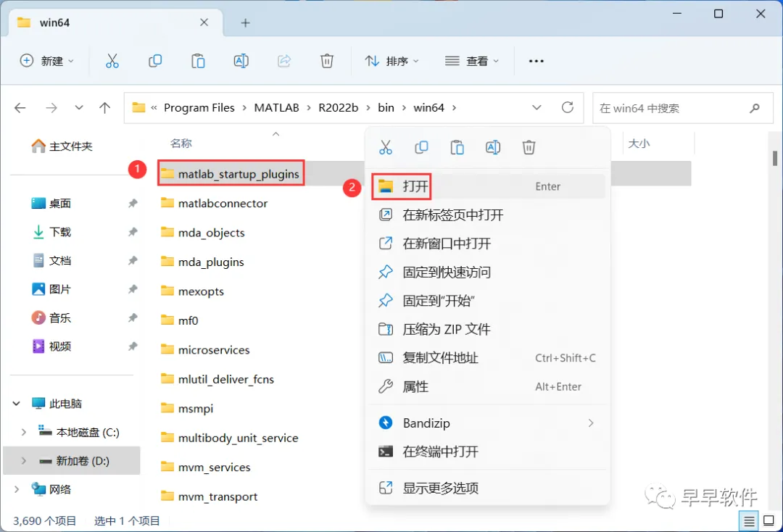The width and height of the screenshot is (783, 532).
Task: Choose 在新窗口中打开 from context menu
Action: (x=489, y=244)
